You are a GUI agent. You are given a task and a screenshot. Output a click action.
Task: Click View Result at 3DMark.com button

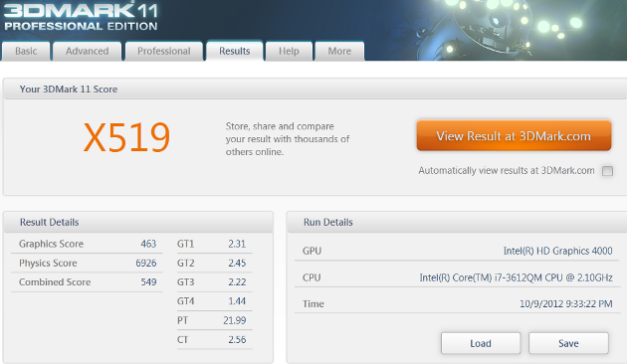coord(514,136)
